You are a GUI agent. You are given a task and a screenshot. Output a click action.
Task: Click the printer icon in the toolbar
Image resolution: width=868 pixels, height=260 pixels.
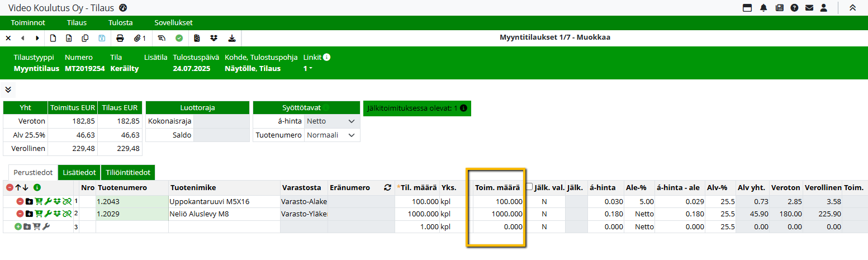tap(120, 38)
